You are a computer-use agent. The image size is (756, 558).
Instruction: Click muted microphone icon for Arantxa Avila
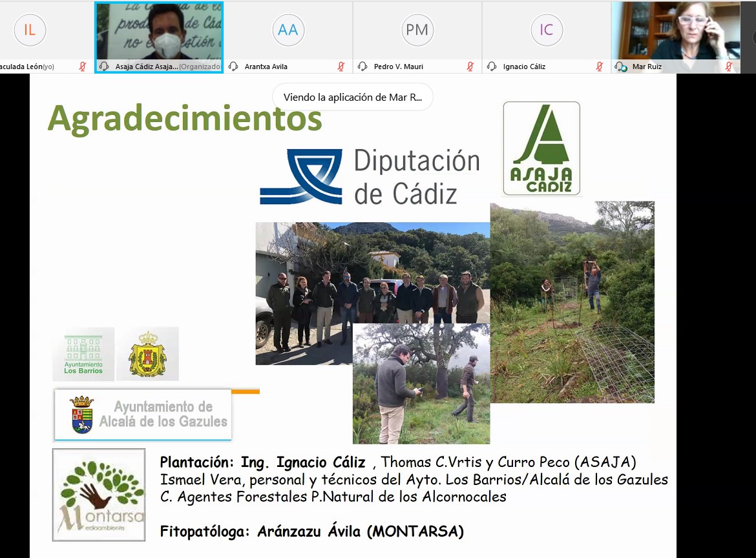coord(341,67)
